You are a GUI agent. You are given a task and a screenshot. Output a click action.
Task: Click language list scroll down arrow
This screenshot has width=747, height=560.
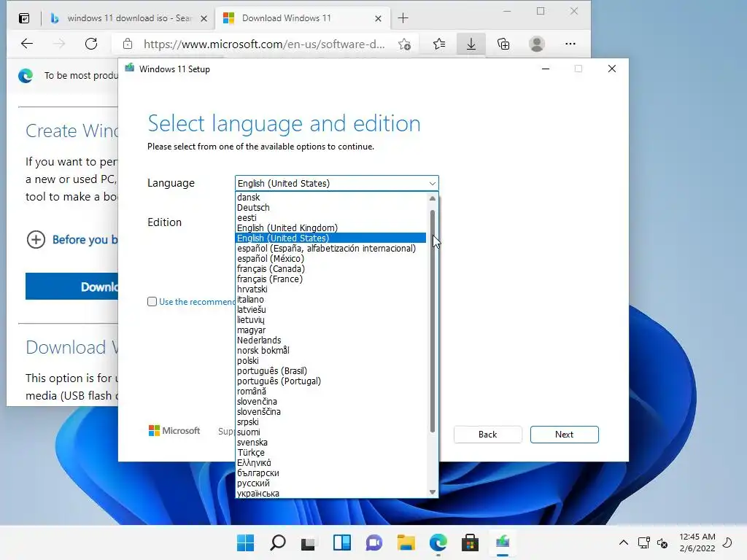tap(433, 492)
